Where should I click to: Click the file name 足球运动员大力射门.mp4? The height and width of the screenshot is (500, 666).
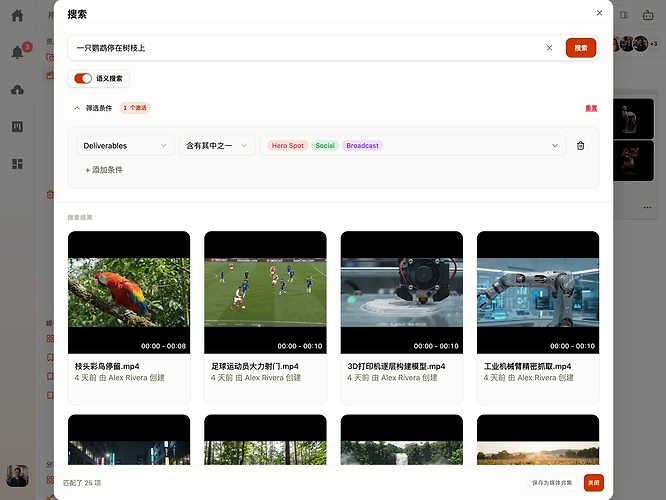[255, 366]
